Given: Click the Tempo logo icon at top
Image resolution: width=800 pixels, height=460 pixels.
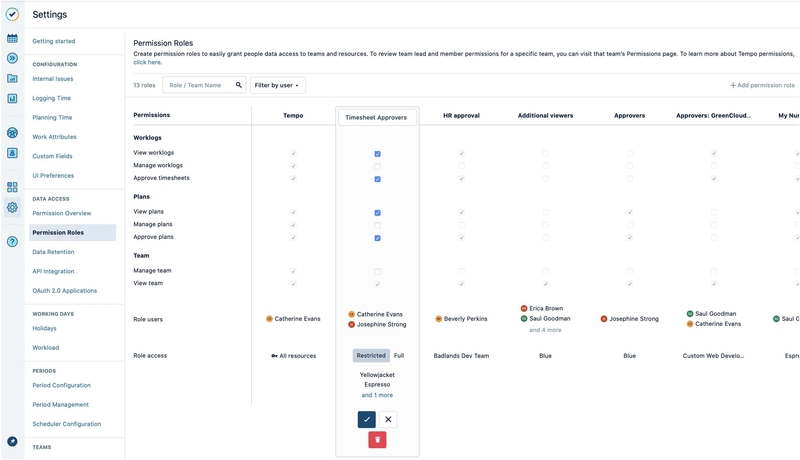Looking at the screenshot, I should tap(12, 15).
